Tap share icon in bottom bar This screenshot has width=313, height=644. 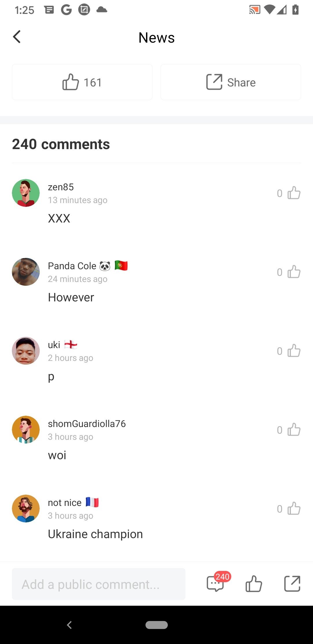coord(292,584)
